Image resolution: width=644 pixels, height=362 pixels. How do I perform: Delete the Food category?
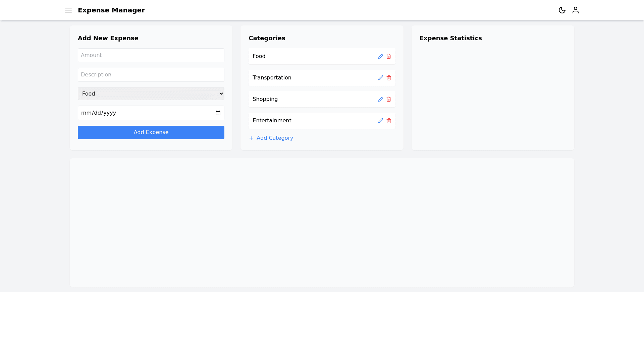coord(388,56)
